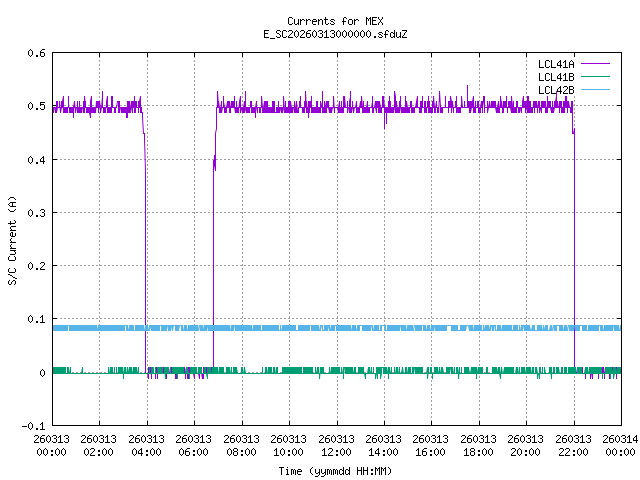Select the LCL42B legend label
This screenshot has width=640, height=480.
555,90
